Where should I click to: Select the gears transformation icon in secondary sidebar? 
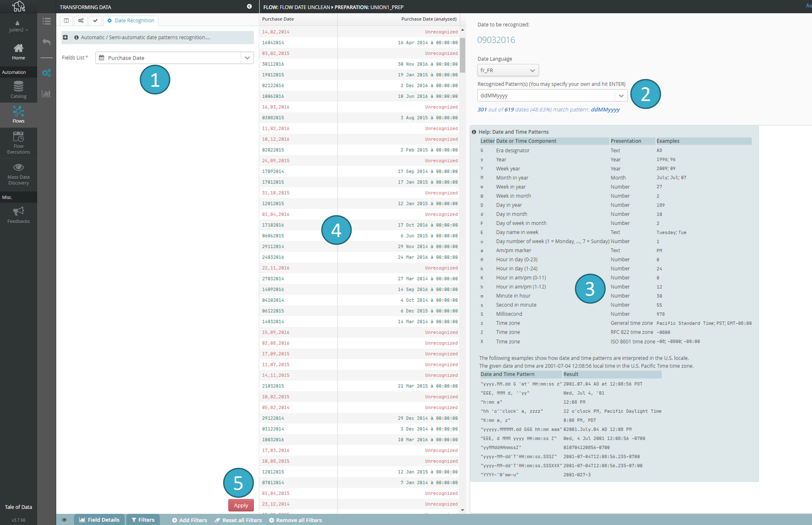46,73
